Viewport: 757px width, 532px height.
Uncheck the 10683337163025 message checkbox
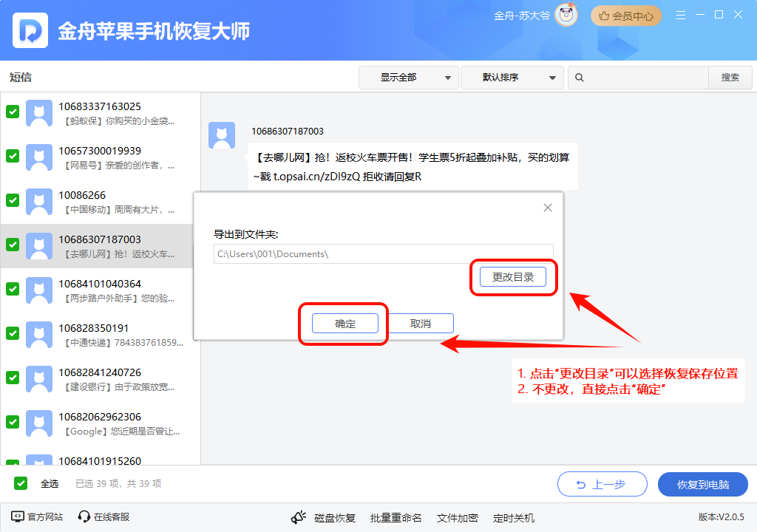(13, 112)
